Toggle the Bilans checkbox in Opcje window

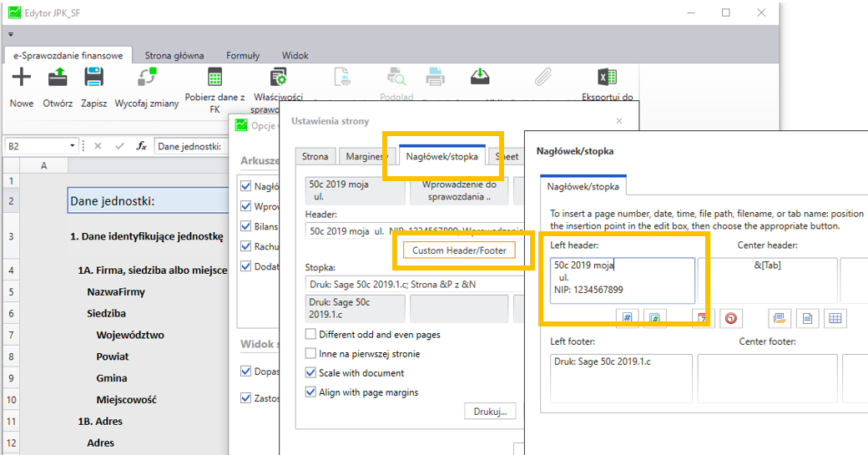(x=245, y=226)
